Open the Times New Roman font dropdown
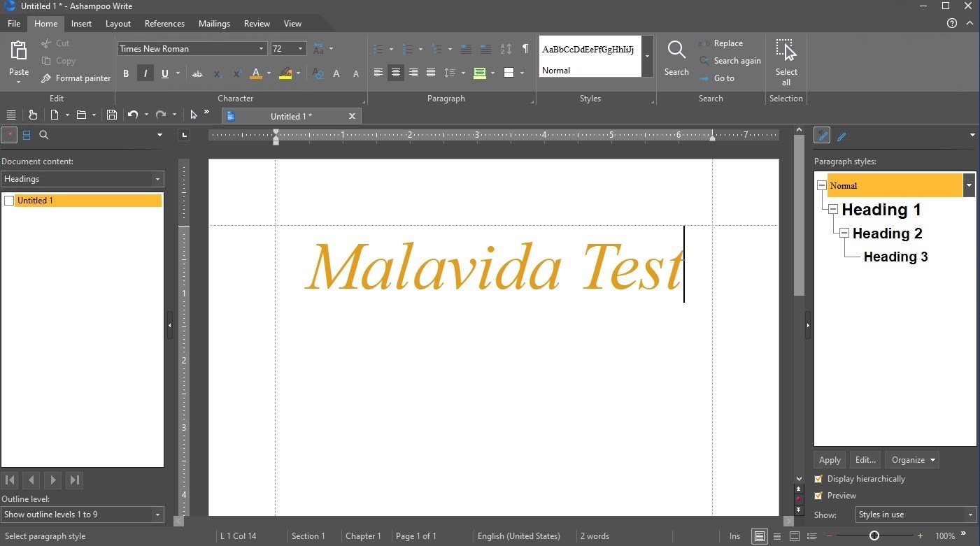The image size is (980, 546). (262, 49)
